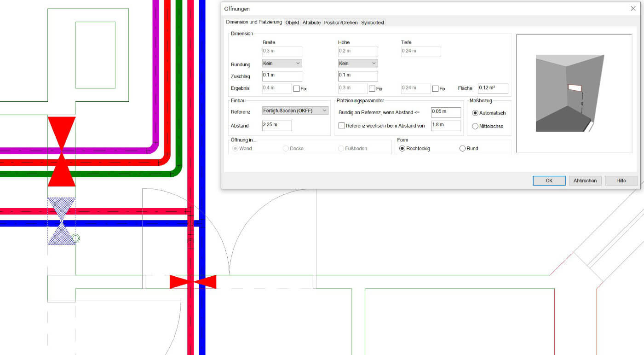Open the Attribute tab
The height and width of the screenshot is (355, 644).
[311, 22]
